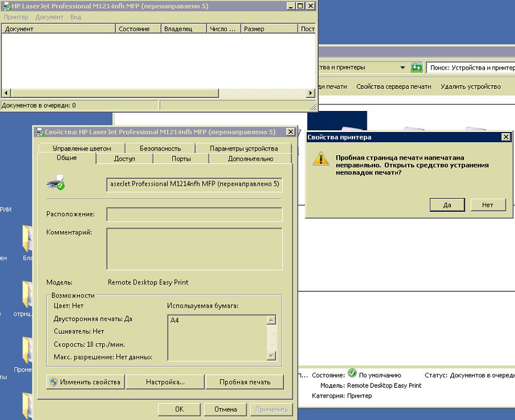Click the printer icon with green checkmark in properties
Viewport: 515px width, 420px height.
tap(55, 182)
